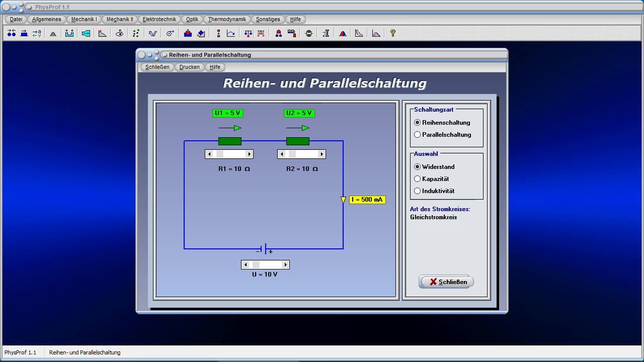
Task: Click the red and blue prism icon
Action: [343, 33]
